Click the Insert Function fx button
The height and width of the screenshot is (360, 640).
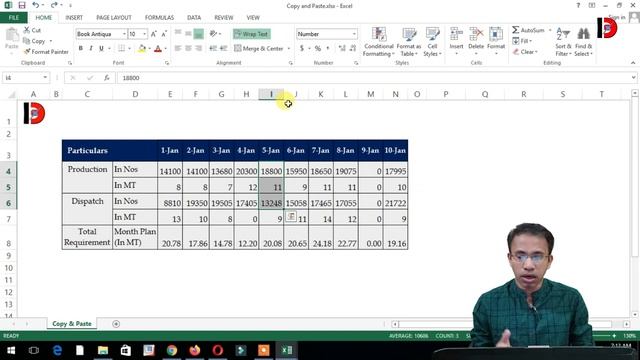click(x=107, y=78)
